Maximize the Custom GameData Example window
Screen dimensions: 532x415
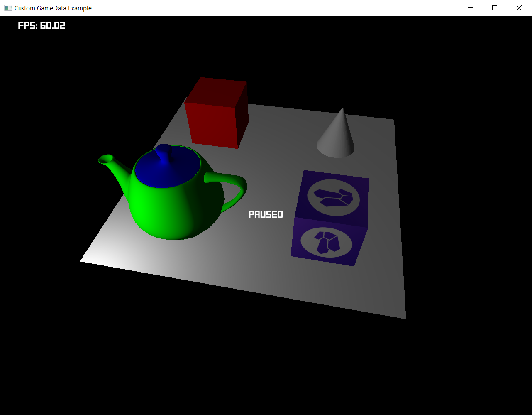(495, 8)
